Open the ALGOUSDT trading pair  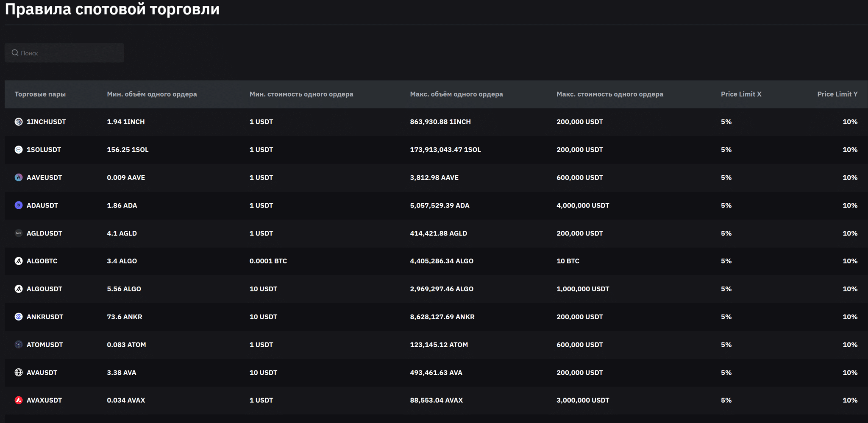coord(44,289)
